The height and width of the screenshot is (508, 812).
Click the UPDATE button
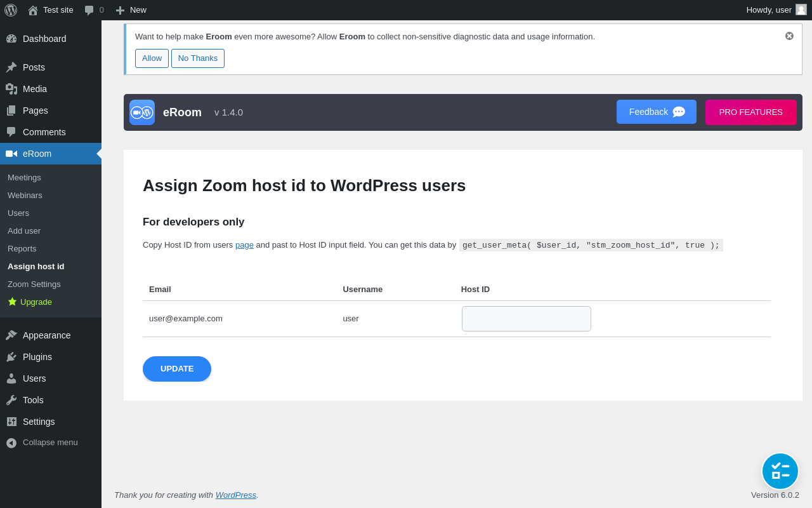click(177, 369)
